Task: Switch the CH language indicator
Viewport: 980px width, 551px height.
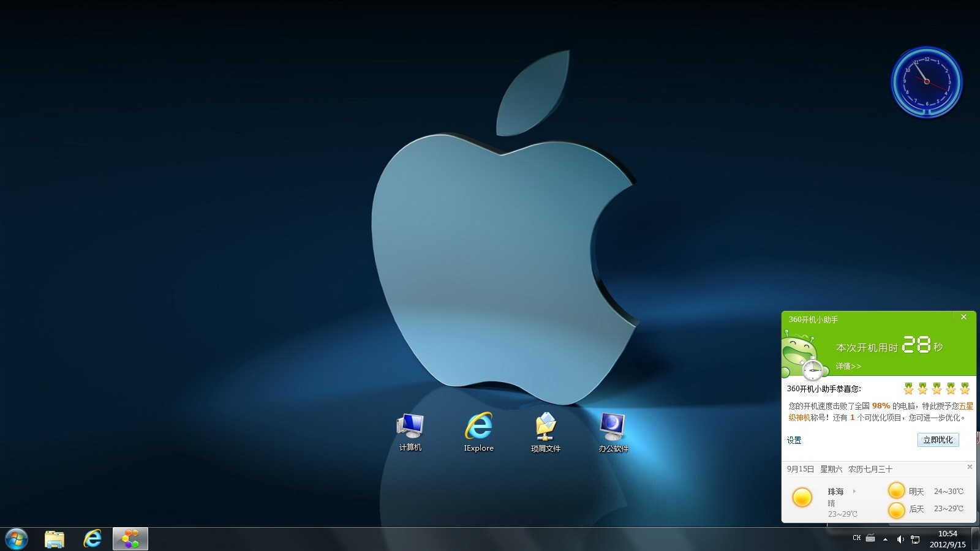Action: point(856,538)
